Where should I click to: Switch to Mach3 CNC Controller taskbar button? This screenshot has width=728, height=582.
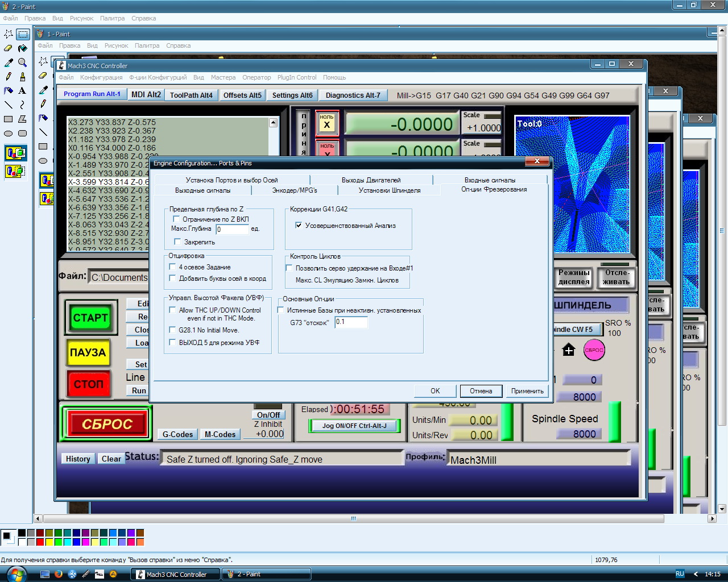tap(176, 574)
